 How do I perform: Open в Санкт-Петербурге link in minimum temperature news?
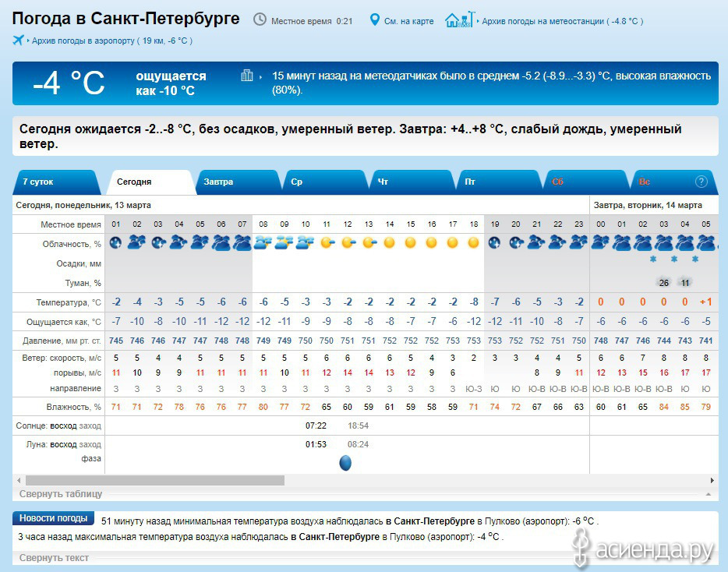pos(430,521)
